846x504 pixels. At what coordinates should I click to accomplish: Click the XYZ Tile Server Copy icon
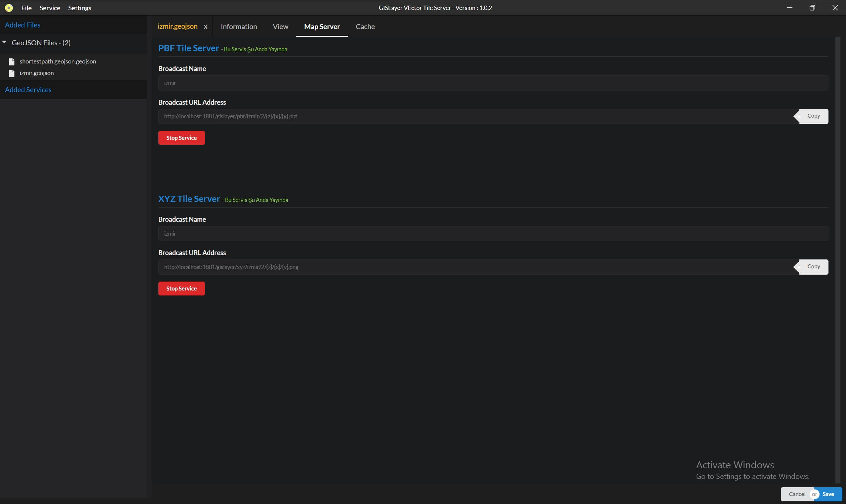coord(812,266)
